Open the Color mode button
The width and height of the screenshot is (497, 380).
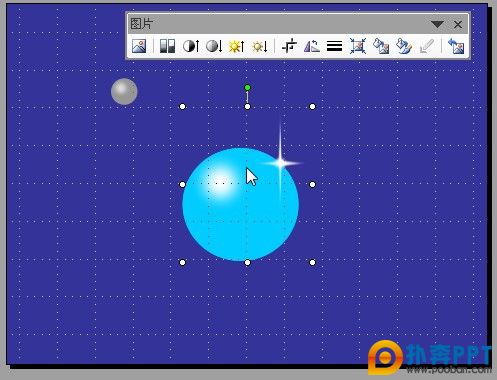tap(167, 46)
